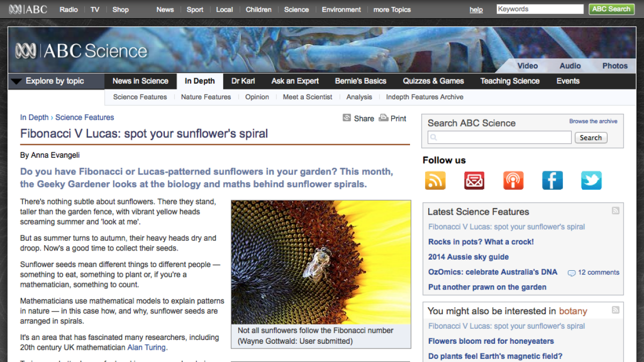Image resolution: width=644 pixels, height=362 pixels.
Task: Visit ABC Science on Facebook via its icon
Action: click(552, 180)
